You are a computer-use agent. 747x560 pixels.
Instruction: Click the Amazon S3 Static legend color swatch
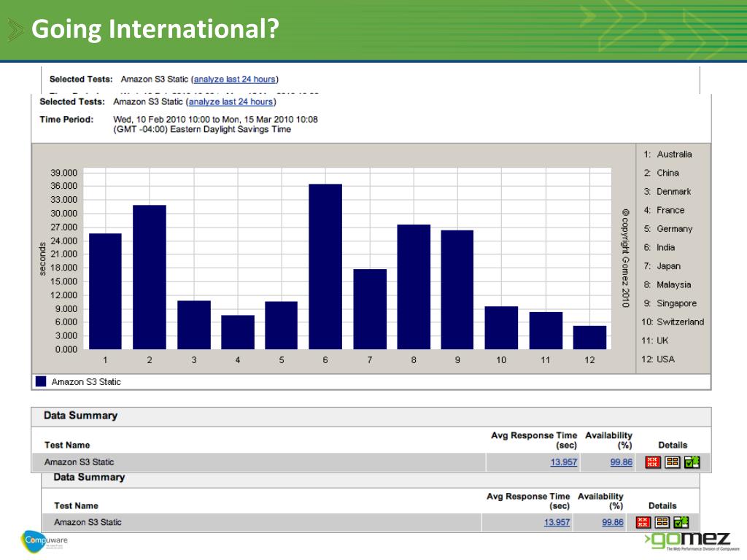(41, 381)
